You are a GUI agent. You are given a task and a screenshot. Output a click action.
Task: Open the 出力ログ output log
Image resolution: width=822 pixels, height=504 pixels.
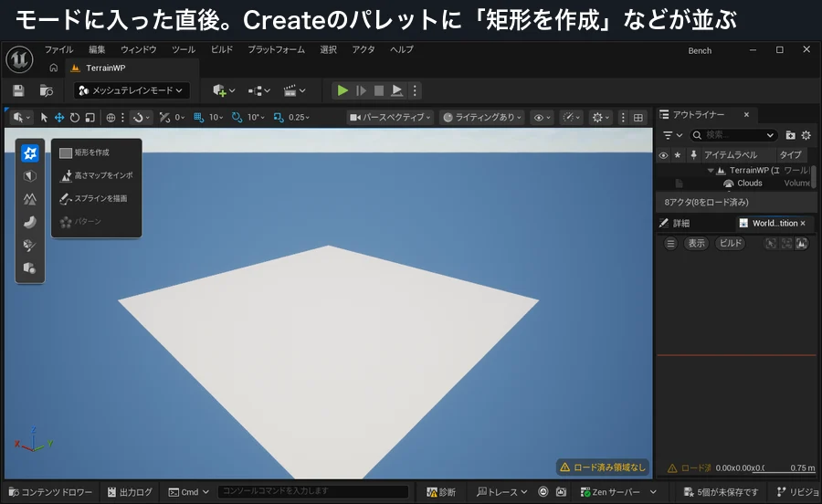[130, 492]
